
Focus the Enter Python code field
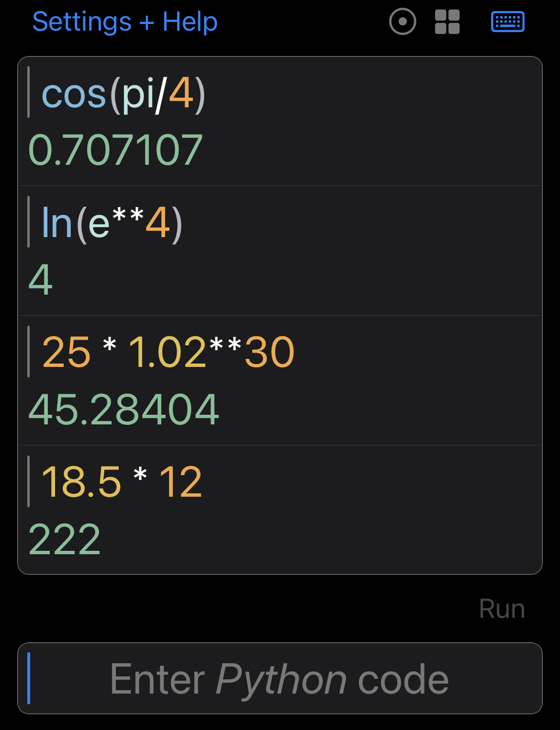(280, 678)
